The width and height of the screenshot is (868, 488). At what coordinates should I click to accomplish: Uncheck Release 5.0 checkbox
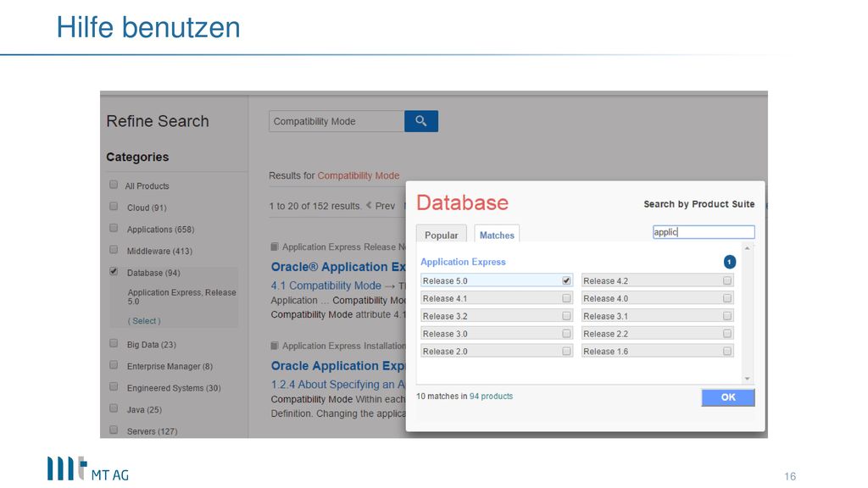[566, 280]
